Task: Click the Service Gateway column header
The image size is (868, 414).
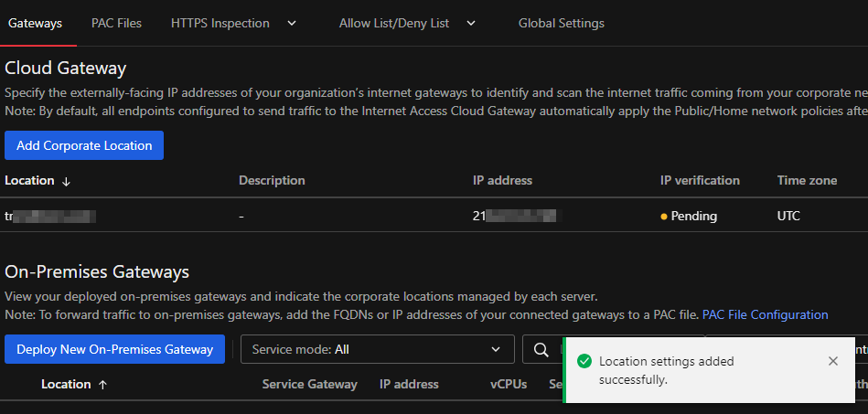Action: coord(309,384)
